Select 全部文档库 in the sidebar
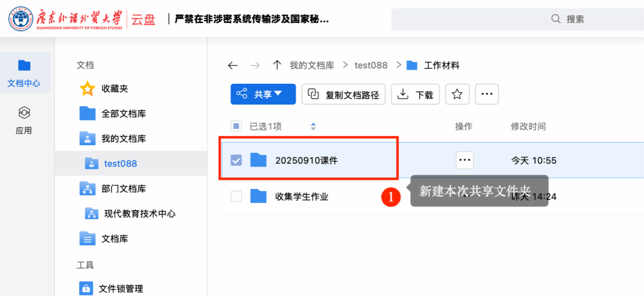644x296 pixels. pos(123,113)
